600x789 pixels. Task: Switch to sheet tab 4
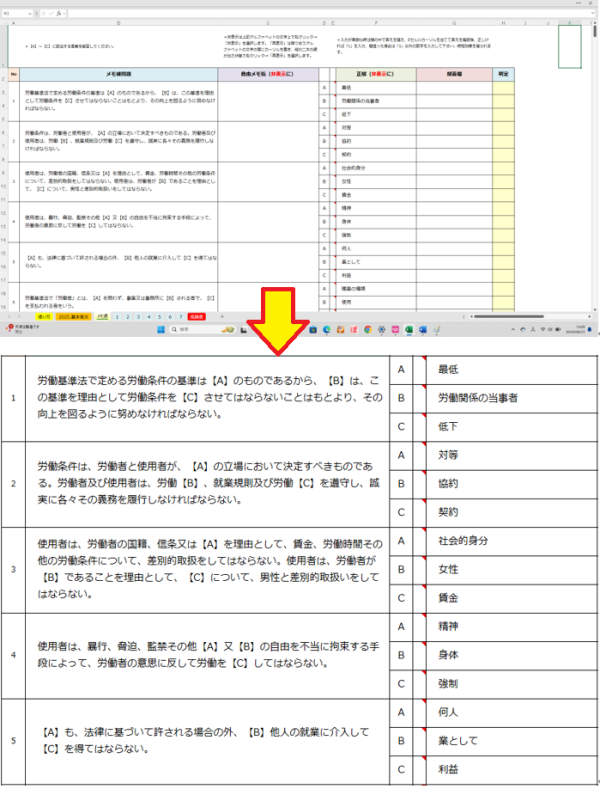tap(149, 317)
